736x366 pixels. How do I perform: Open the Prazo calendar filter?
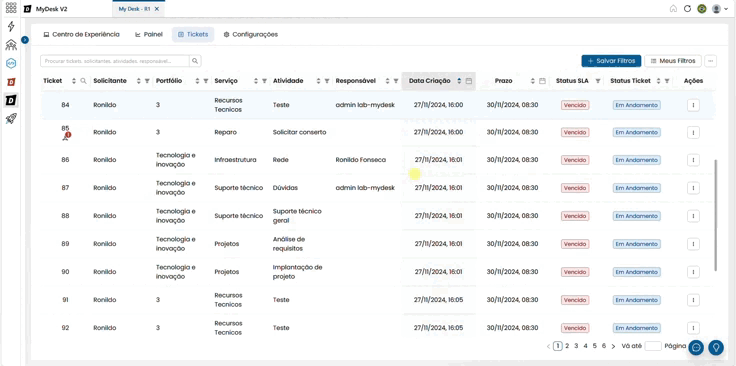[542, 81]
